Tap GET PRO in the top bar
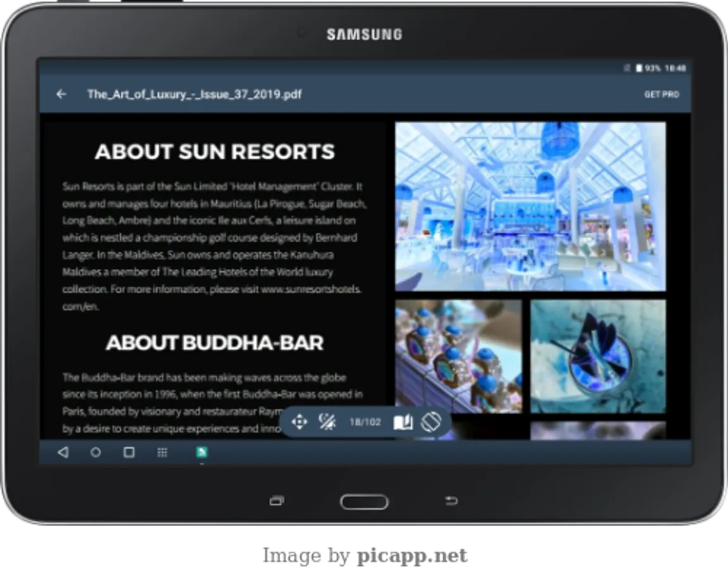The image size is (728, 569). point(662,95)
